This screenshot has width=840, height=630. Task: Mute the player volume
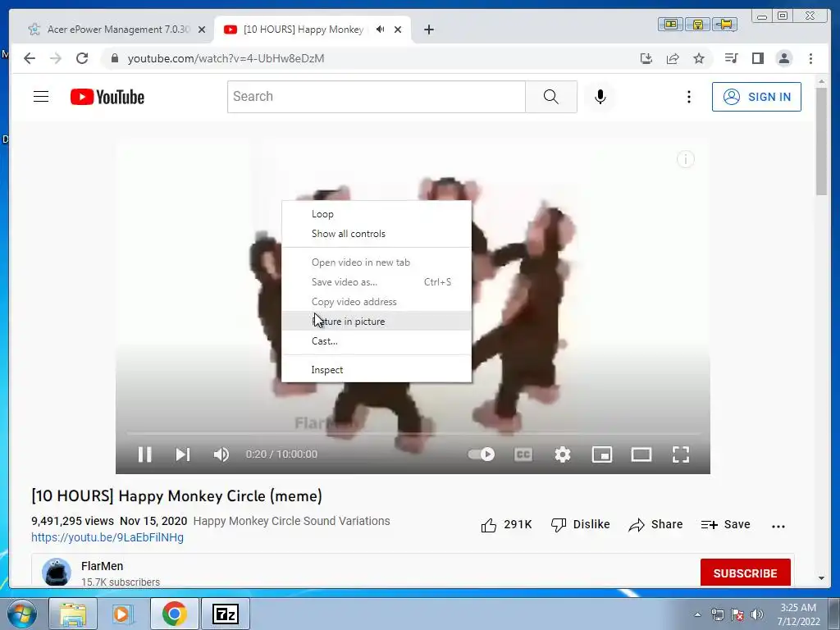coord(221,454)
